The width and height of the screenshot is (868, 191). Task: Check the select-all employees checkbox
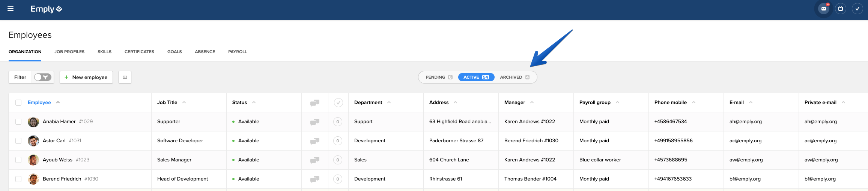[x=18, y=103]
